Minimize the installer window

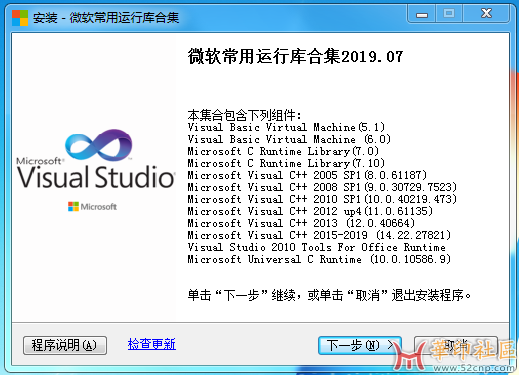422,14
